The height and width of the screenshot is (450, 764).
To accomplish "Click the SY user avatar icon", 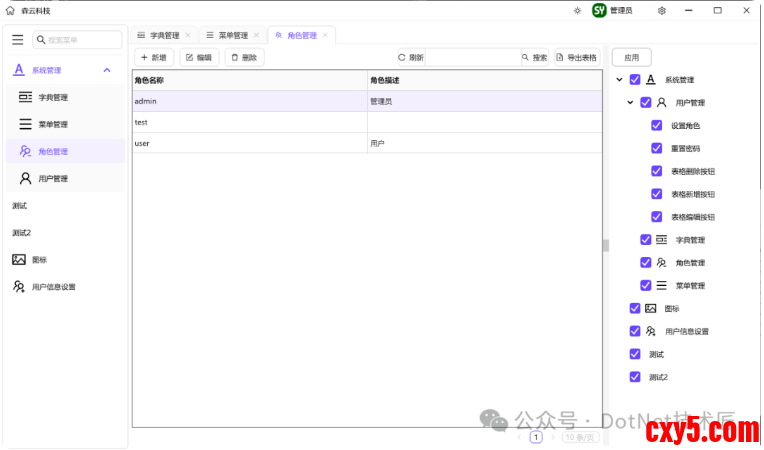I will click(599, 10).
